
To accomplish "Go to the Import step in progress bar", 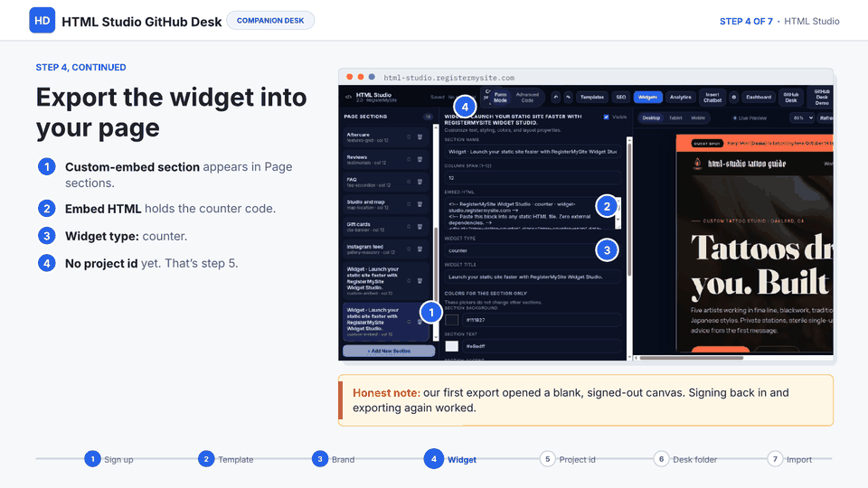I will (790, 459).
